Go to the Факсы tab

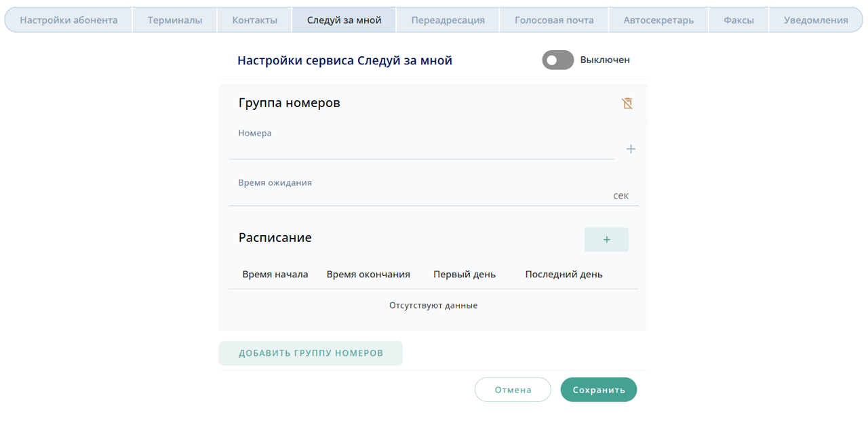(738, 20)
